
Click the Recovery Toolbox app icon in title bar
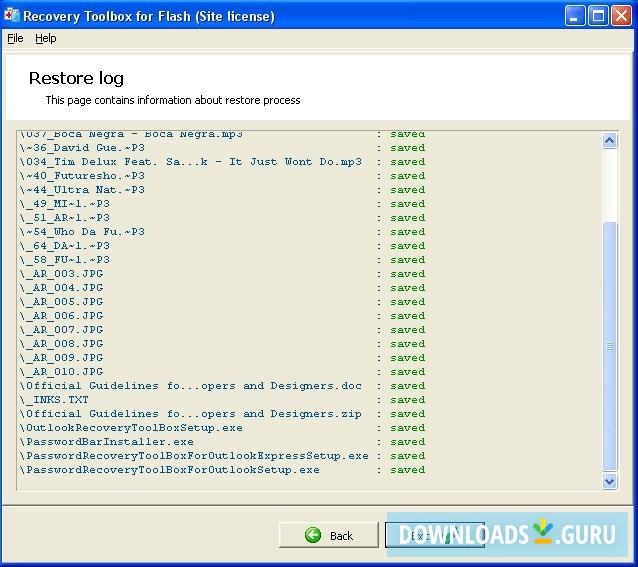point(12,15)
